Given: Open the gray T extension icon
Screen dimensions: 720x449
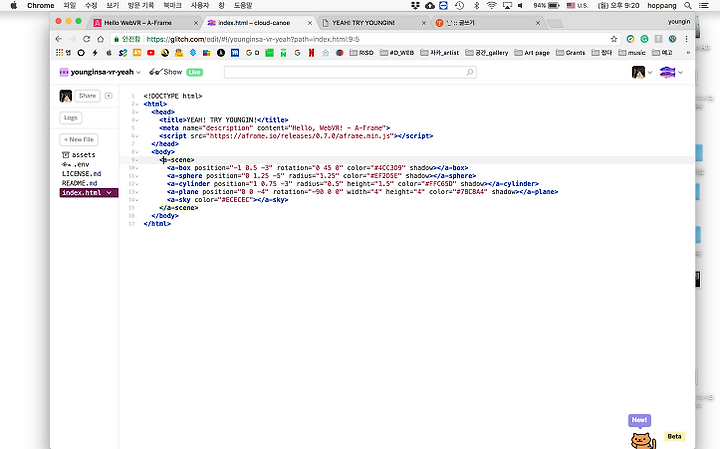Looking at the screenshot, I should [x=658, y=39].
